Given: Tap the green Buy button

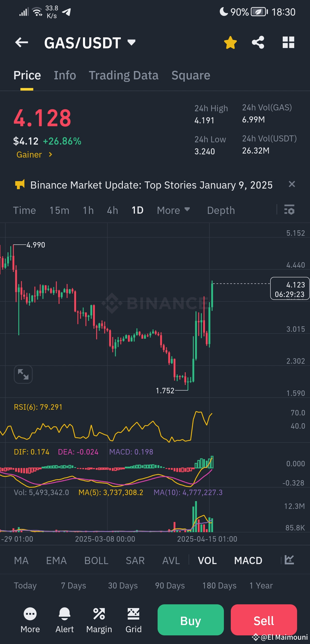Looking at the screenshot, I should point(191,620).
